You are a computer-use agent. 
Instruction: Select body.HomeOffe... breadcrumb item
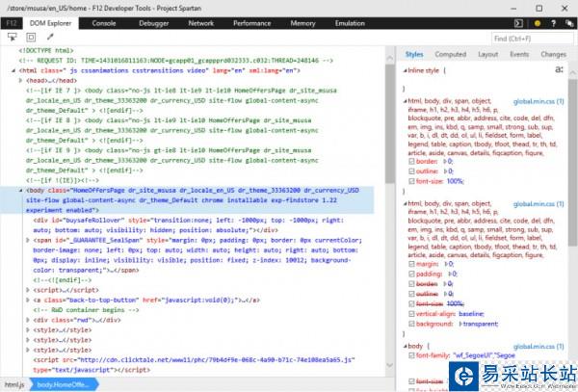pos(63,385)
